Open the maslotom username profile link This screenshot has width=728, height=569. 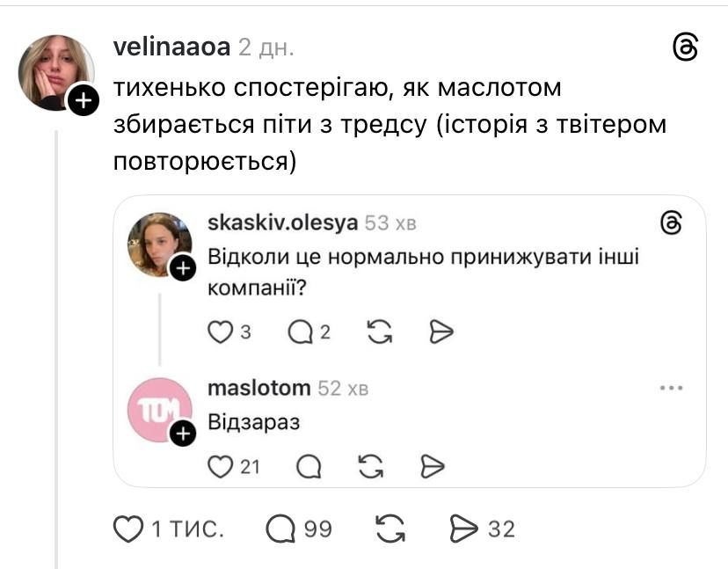pos(258,388)
